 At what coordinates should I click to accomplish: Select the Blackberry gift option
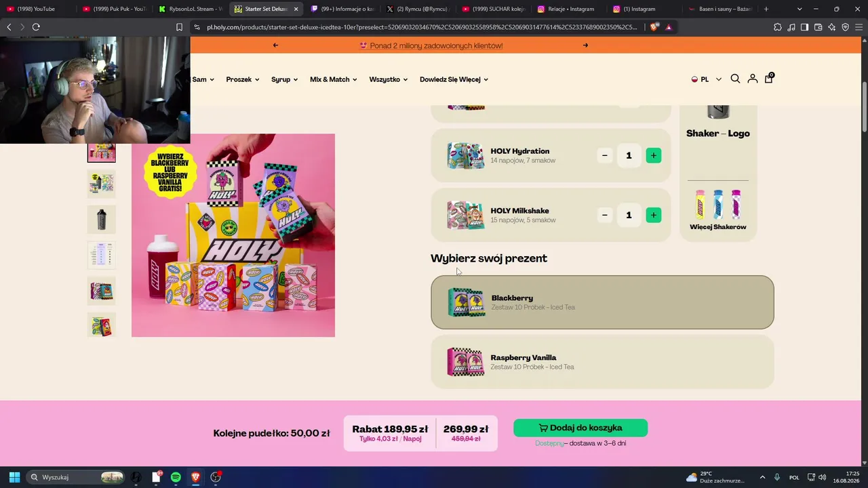click(x=602, y=302)
